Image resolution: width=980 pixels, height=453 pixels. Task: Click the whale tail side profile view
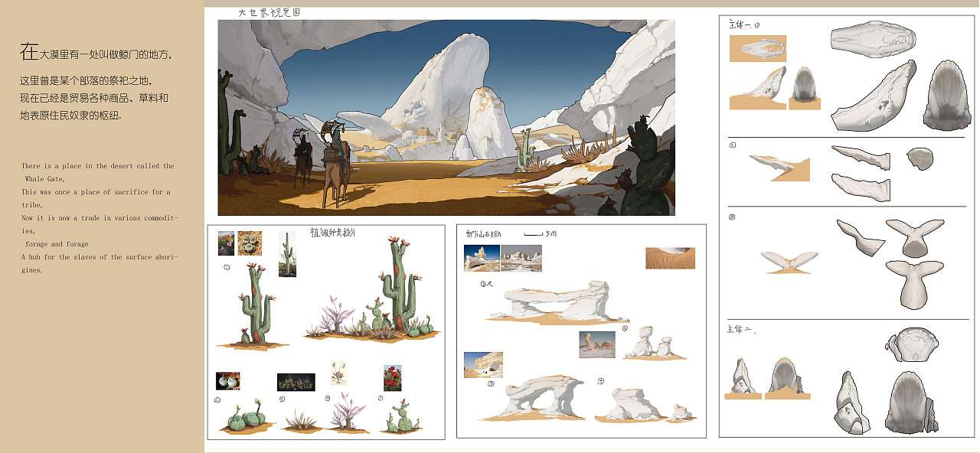[860, 238]
